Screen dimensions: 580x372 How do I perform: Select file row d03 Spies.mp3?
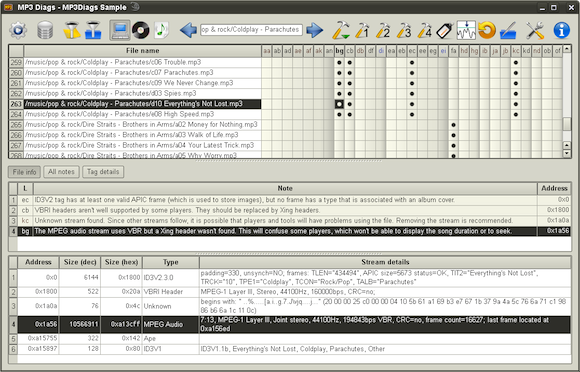pyautogui.click(x=142, y=93)
